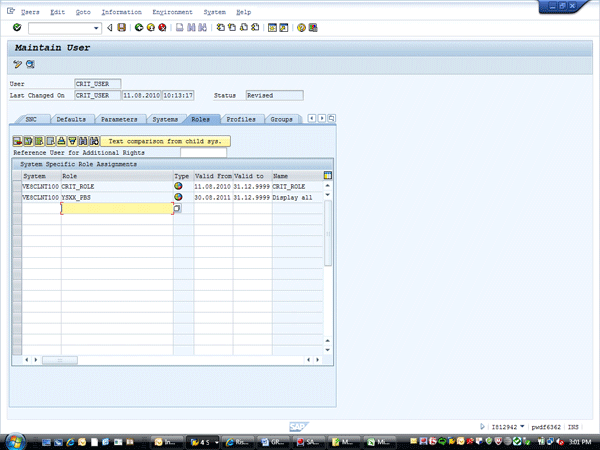This screenshot has height=450, width=600.
Task: Click the Print icon in toolbar
Action: point(179,27)
